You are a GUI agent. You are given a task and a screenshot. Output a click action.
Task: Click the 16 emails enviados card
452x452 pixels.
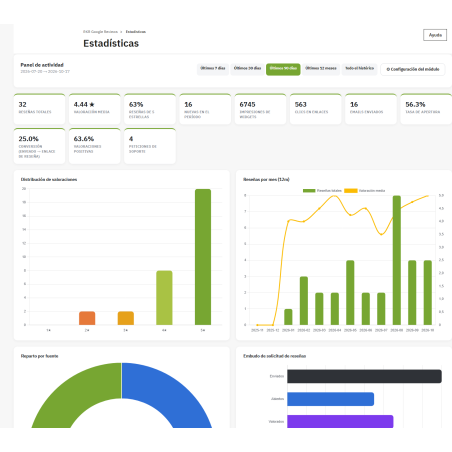tap(371, 109)
